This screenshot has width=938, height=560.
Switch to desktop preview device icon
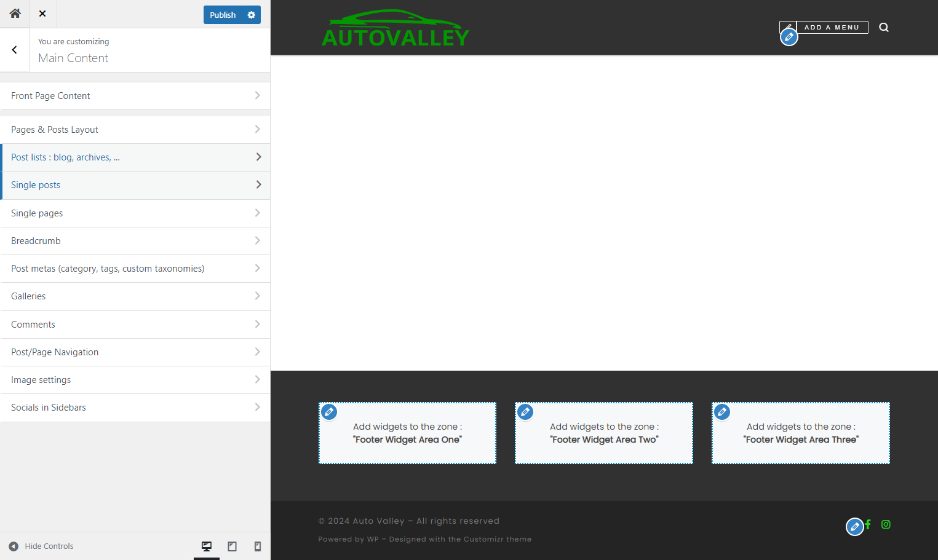click(x=207, y=546)
